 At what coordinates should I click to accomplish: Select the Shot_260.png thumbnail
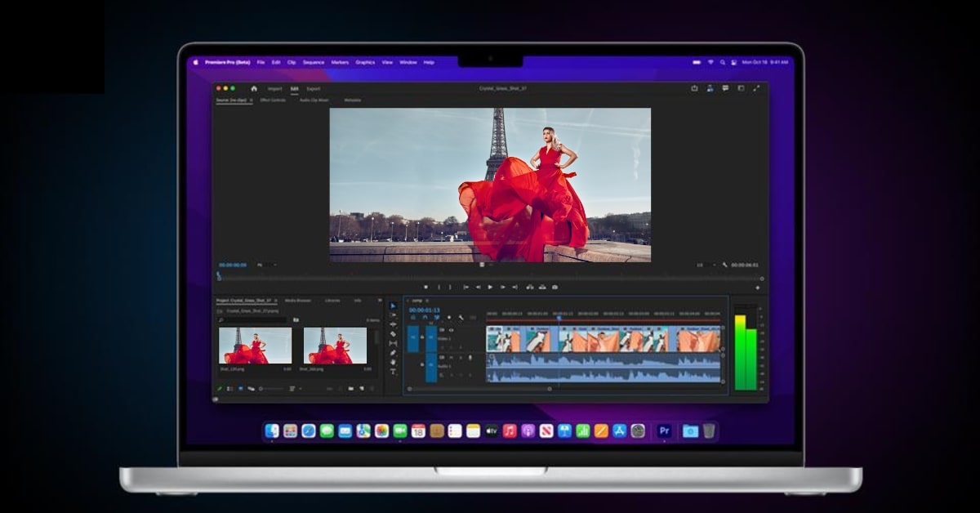pyautogui.click(x=335, y=346)
